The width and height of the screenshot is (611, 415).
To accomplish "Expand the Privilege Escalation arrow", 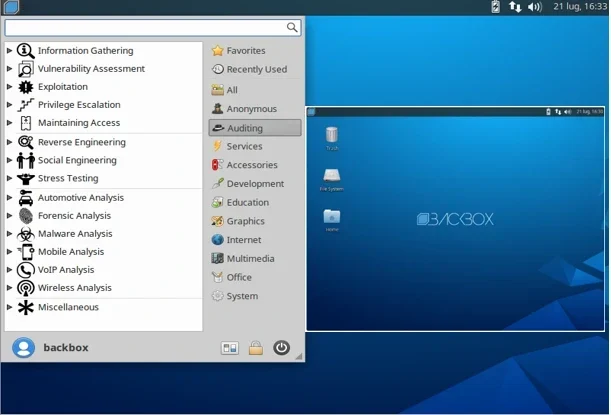I will pos(9,104).
